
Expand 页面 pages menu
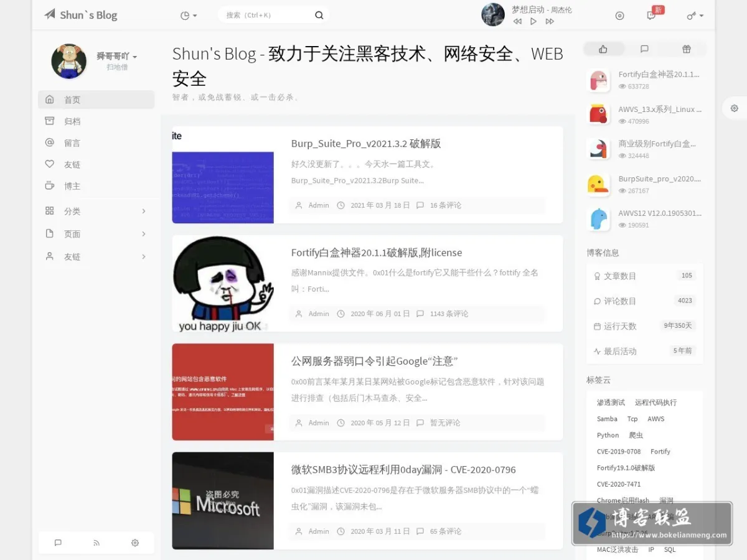96,234
